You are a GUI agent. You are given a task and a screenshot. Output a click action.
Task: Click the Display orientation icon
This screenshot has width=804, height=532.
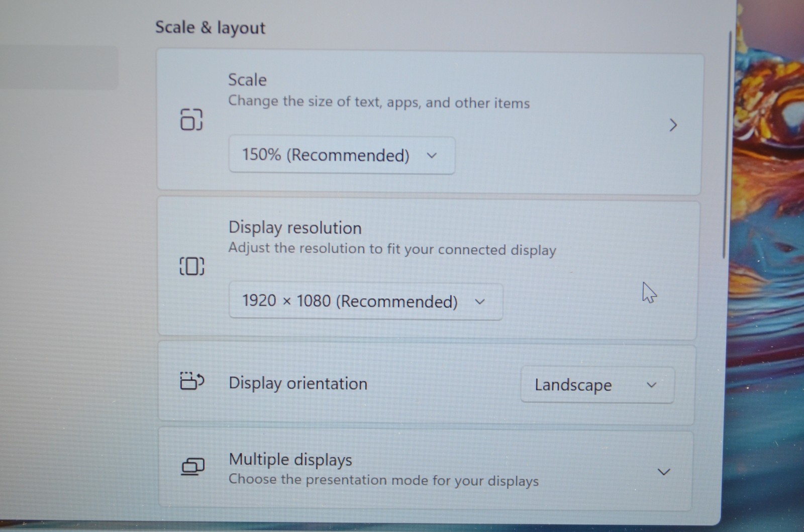[191, 381]
